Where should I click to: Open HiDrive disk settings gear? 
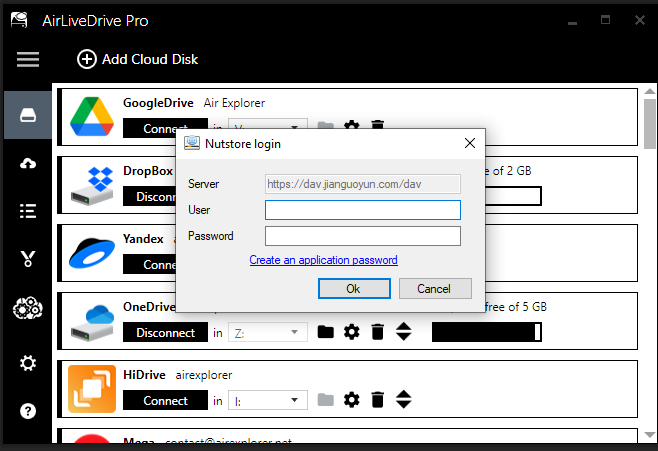tap(351, 400)
